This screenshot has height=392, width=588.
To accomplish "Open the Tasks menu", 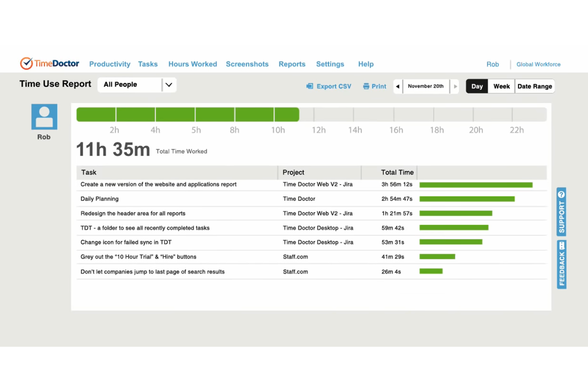I will click(x=148, y=64).
